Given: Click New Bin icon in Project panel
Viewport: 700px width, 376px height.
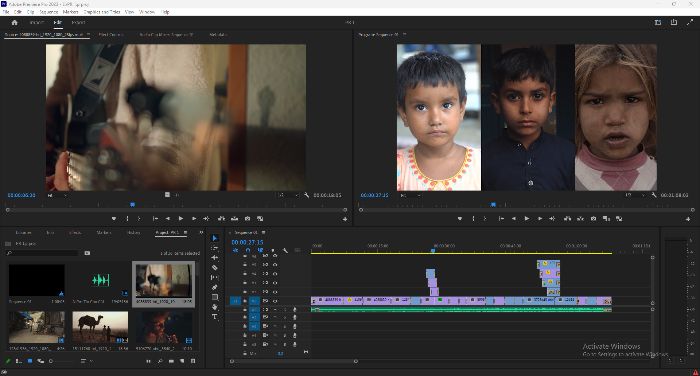Looking at the screenshot, I should pos(171,361).
